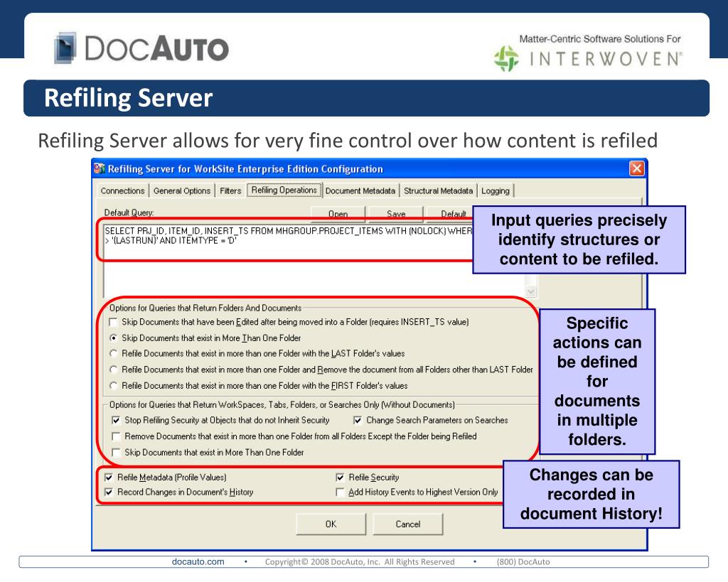Viewport: 728px width, 582px height.
Task: Enable Skip Documents Edited after being moved
Action: (x=113, y=322)
